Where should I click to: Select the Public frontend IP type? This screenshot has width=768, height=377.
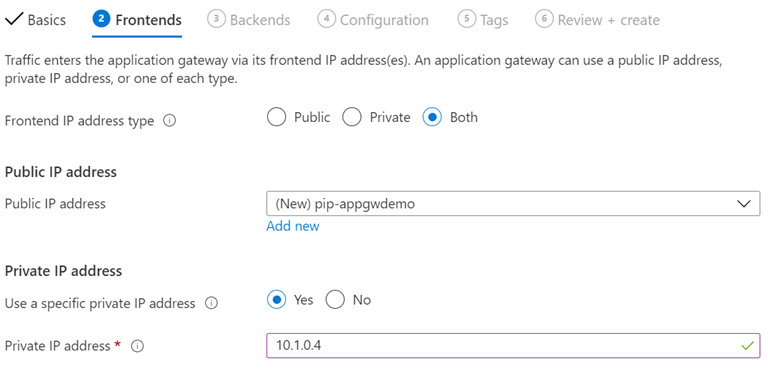click(276, 118)
